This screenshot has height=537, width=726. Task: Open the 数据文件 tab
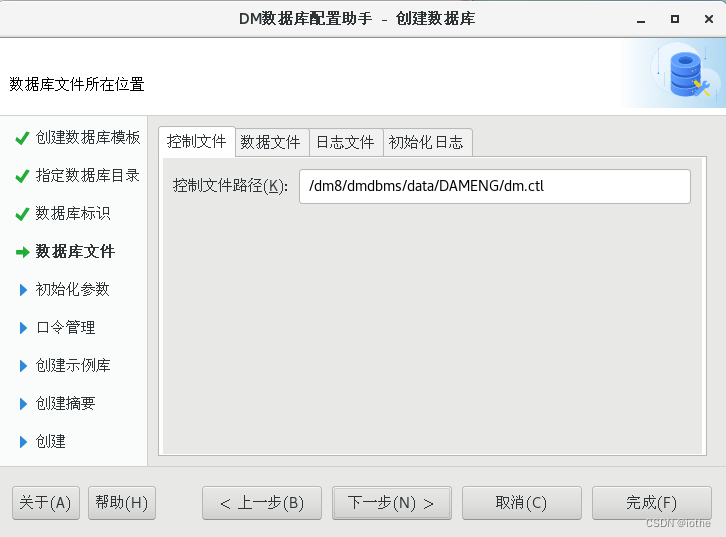click(272, 142)
